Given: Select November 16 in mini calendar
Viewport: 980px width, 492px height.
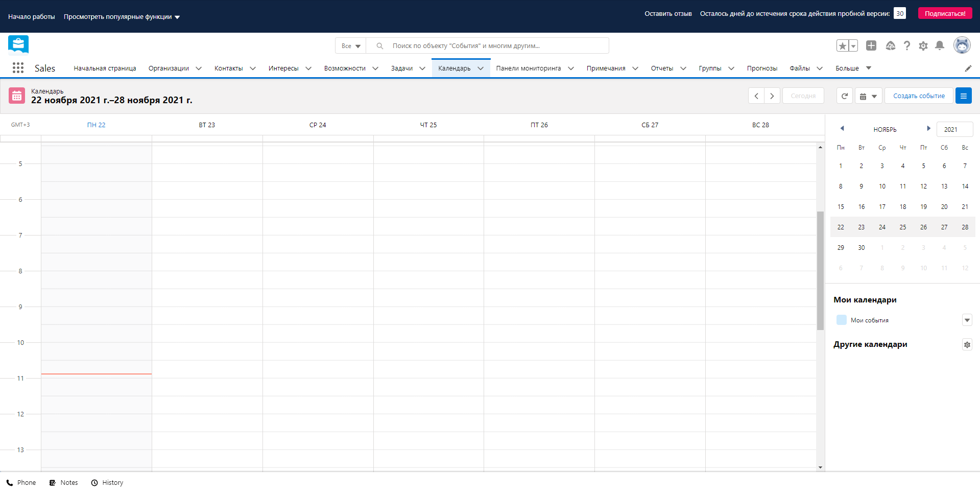Looking at the screenshot, I should coord(862,207).
